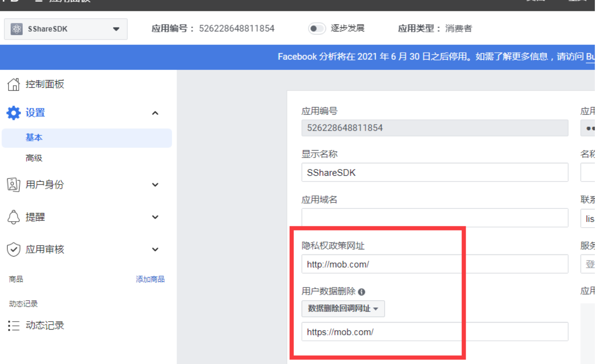This screenshot has height=364, width=596.
Task: Open the SShareSDK app selector dropdown
Action: (x=116, y=29)
